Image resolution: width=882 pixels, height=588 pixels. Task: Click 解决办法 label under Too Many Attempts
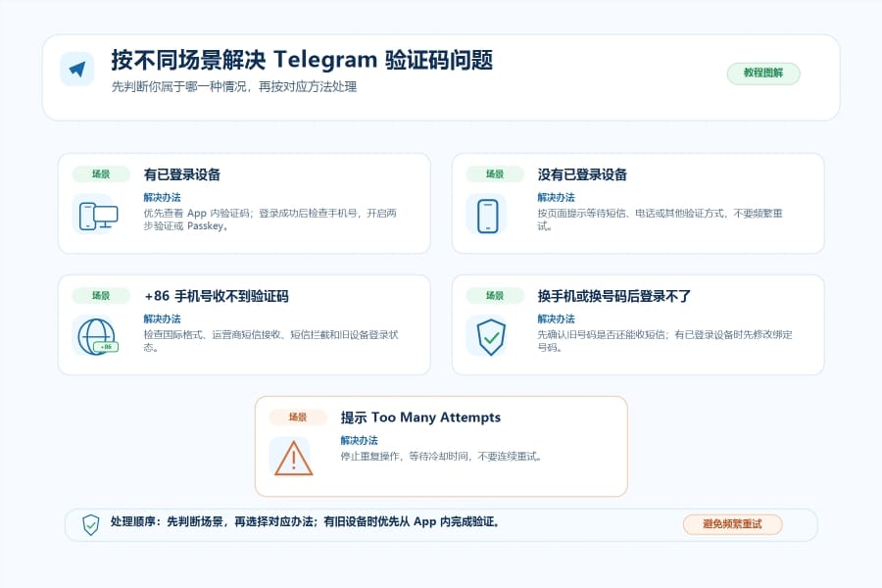pyautogui.click(x=359, y=441)
